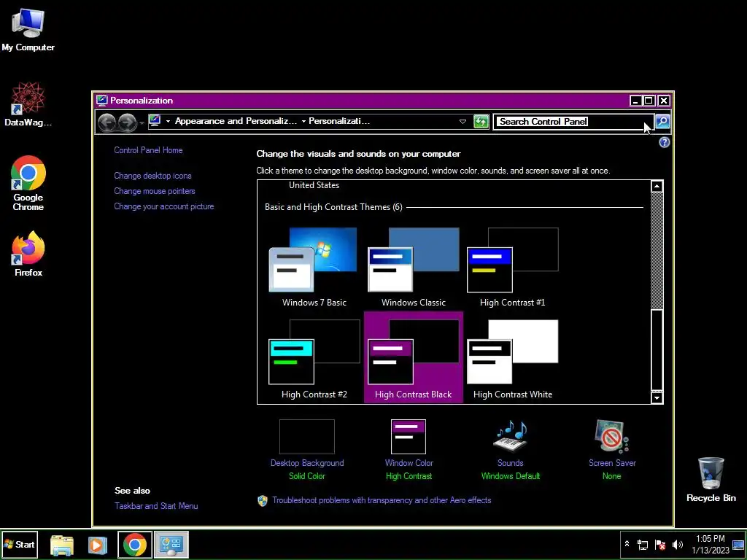
Task: Click the search magnifier button
Action: click(x=662, y=122)
